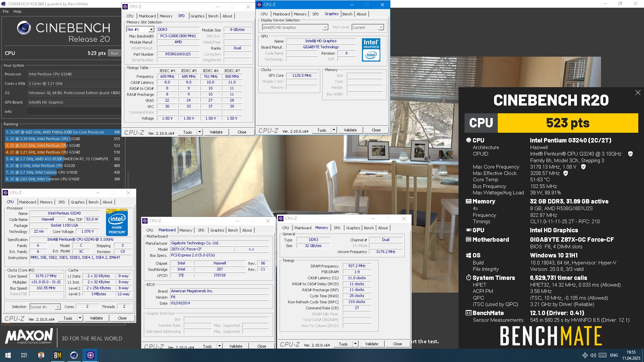Open the Perf Level dropdown
Screen dimensions: 644x362
[x=381, y=27]
